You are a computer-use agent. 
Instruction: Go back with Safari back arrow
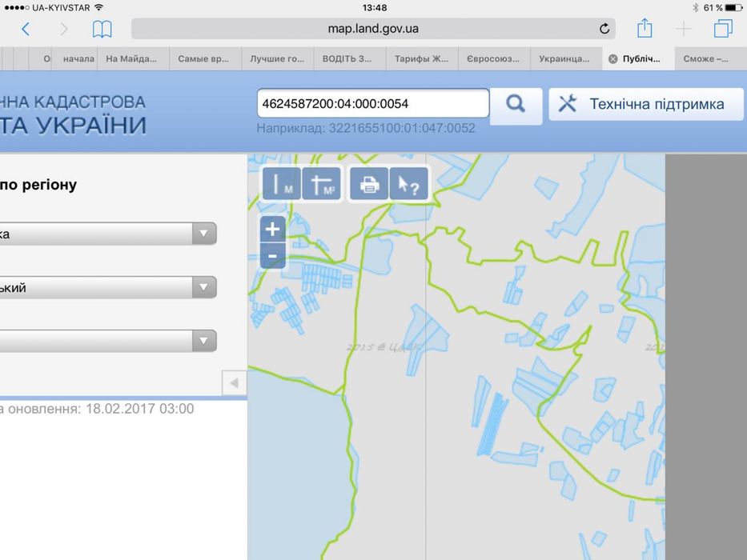26,29
